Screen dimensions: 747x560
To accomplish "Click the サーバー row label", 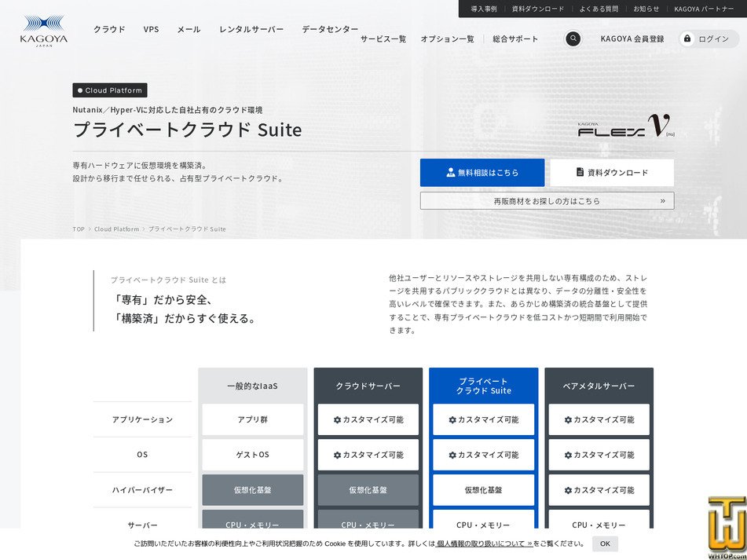I will point(142,525).
